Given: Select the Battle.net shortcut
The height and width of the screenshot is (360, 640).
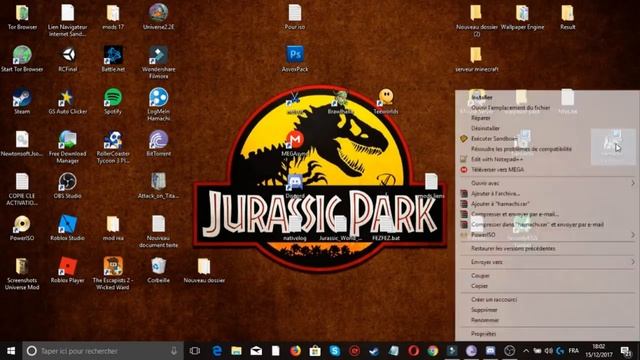Looking at the screenshot, I should (113, 59).
